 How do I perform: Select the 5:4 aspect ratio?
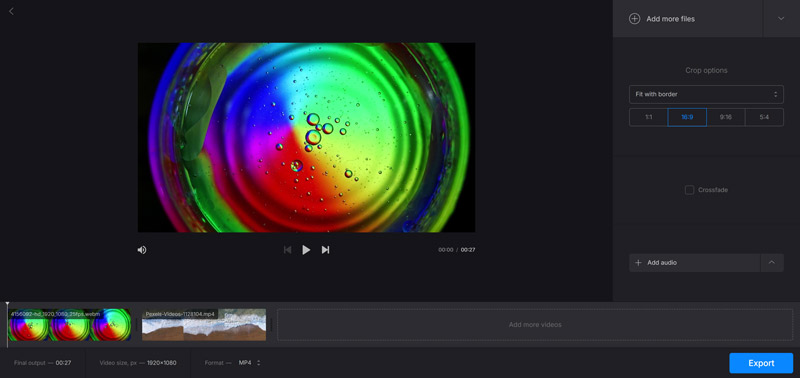(x=764, y=117)
